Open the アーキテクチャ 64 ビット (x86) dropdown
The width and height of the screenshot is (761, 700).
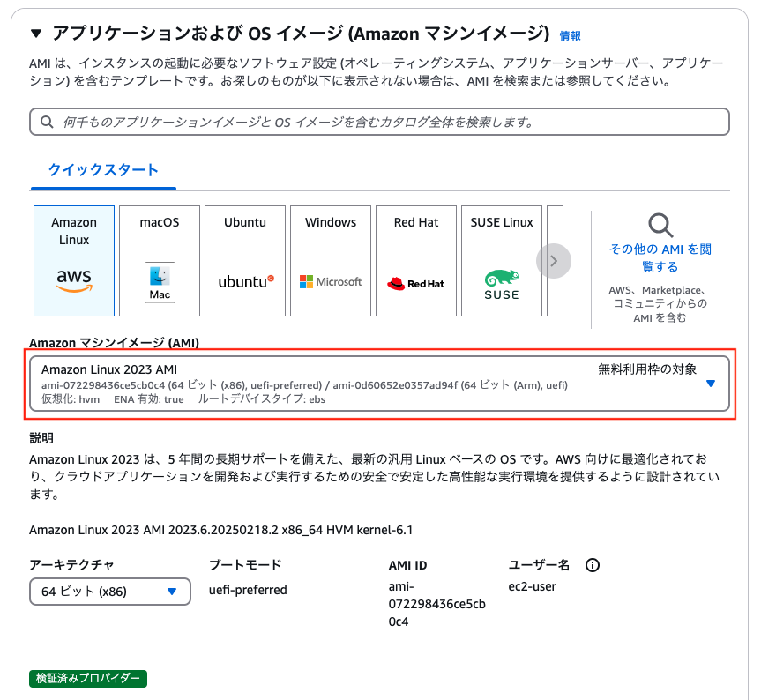[x=109, y=592]
